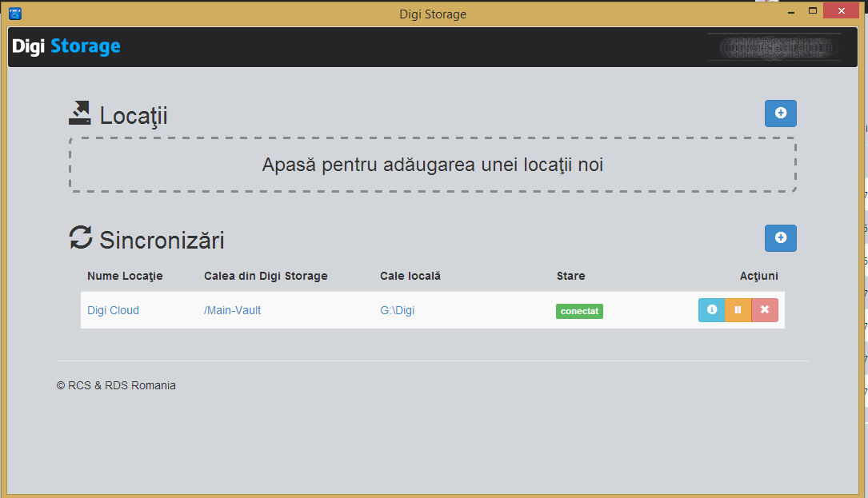
Task: Click the Sincronizări section heading
Action: [x=162, y=240]
